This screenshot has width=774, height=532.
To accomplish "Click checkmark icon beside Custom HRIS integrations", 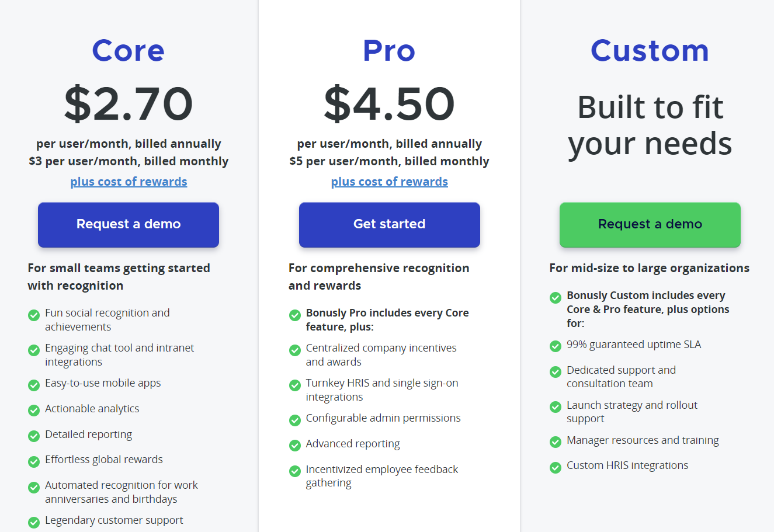I will click(556, 467).
